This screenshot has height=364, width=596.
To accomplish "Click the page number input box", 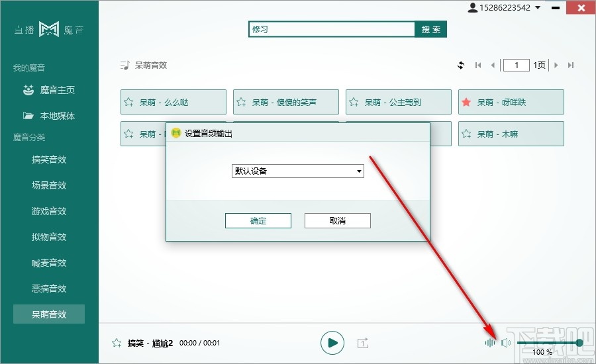I will (516, 65).
